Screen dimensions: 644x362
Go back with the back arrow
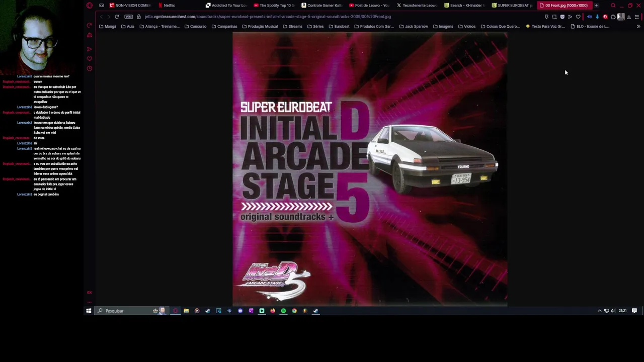(101, 17)
